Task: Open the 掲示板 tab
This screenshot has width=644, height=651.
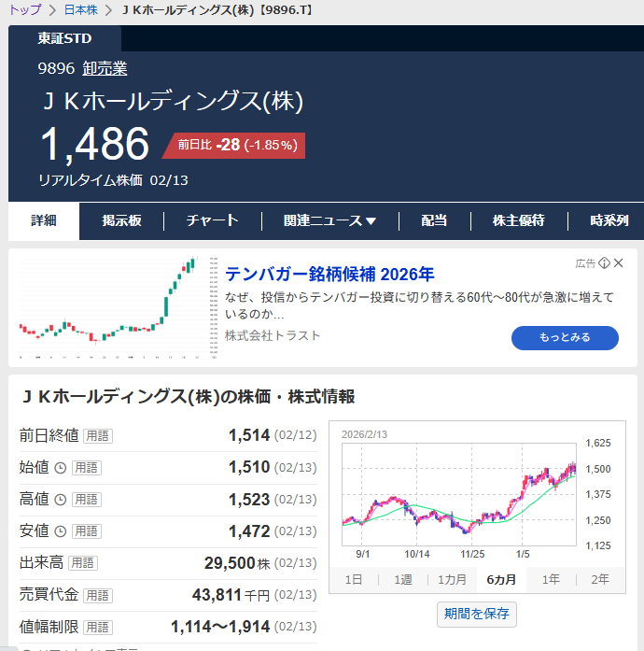Action: (121, 221)
